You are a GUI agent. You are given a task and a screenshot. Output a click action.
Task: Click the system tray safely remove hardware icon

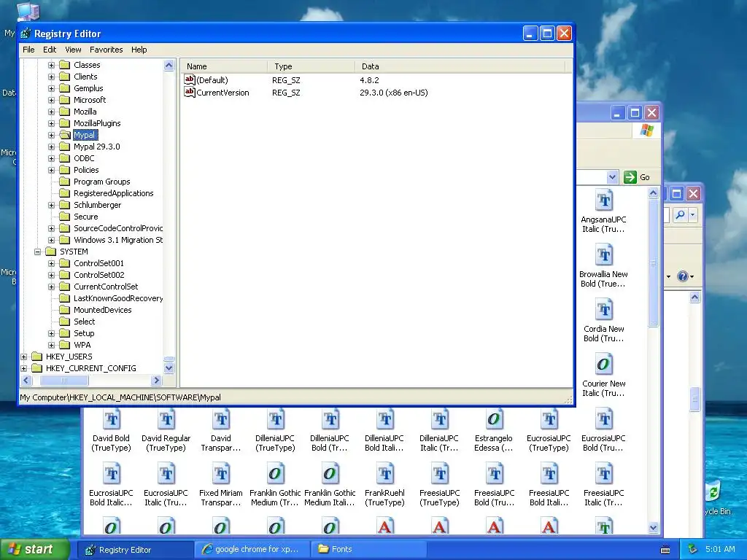click(693, 550)
